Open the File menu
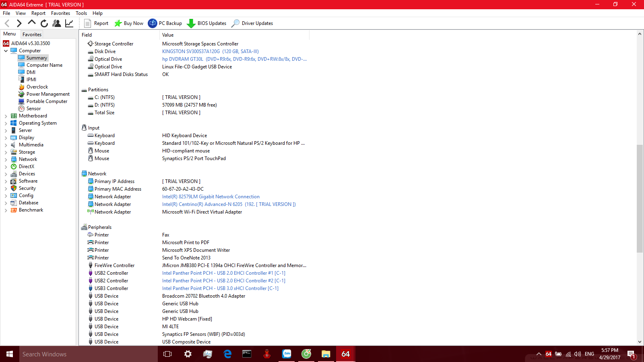The width and height of the screenshot is (644, 362). pos(6,13)
